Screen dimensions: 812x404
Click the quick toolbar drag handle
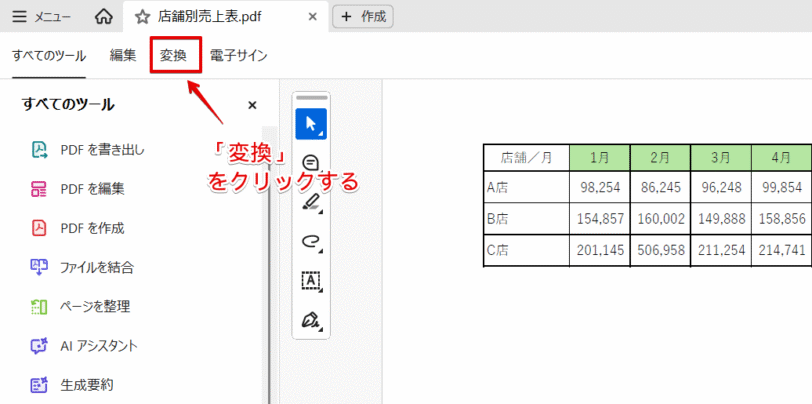311,97
